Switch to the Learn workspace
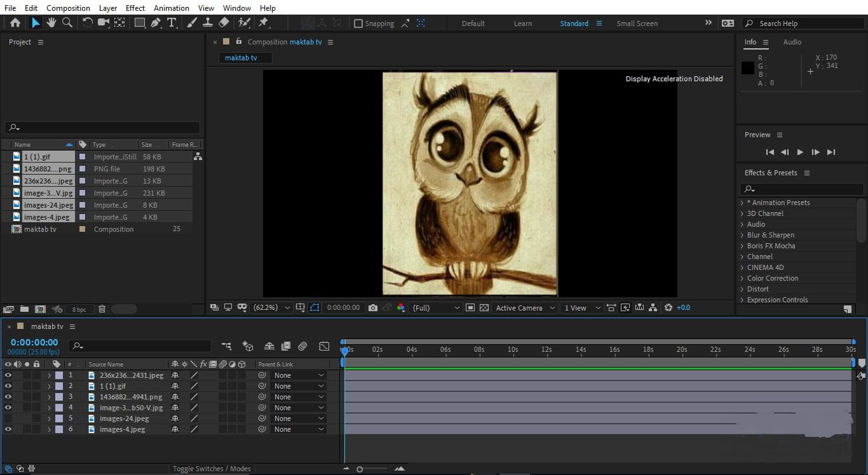The height and width of the screenshot is (475, 868). click(x=523, y=23)
